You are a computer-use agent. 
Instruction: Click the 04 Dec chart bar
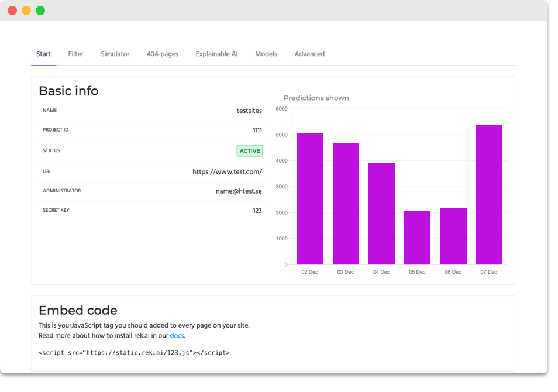(x=381, y=214)
